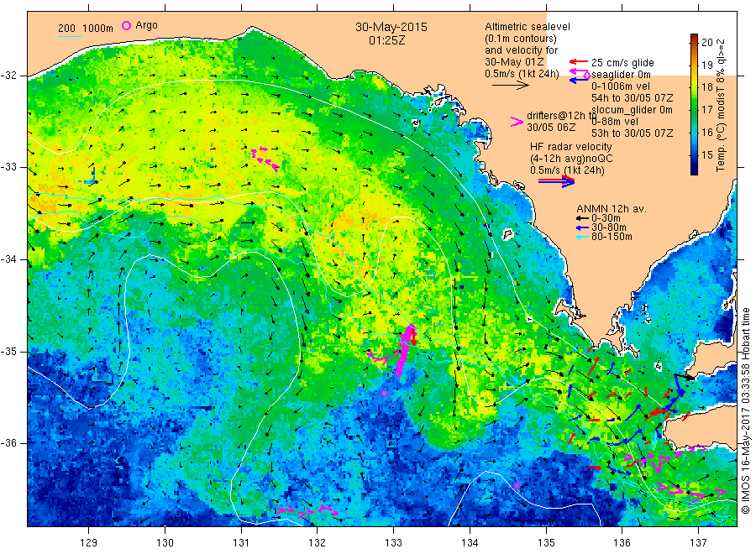Screen dimensions: 756x554
Task: Click the blue ANMN 30-80m arrow
Action: (584, 227)
